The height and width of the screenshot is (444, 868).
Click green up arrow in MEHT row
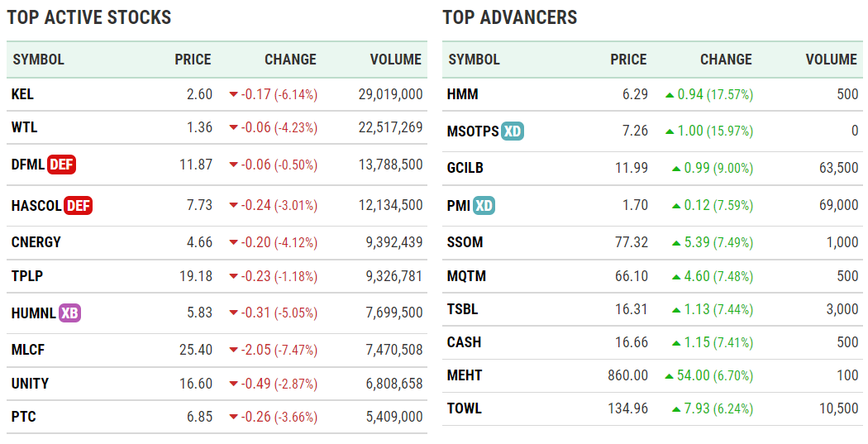[x=670, y=375]
